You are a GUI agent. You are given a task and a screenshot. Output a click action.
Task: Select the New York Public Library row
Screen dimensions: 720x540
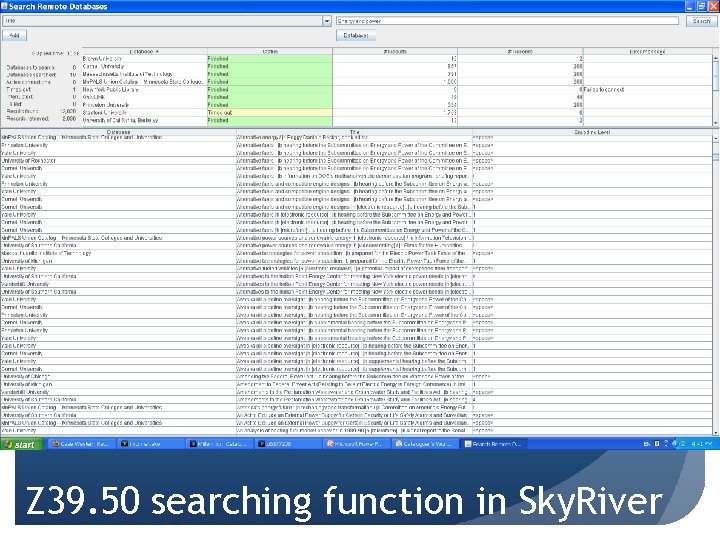pyautogui.click(x=397, y=90)
